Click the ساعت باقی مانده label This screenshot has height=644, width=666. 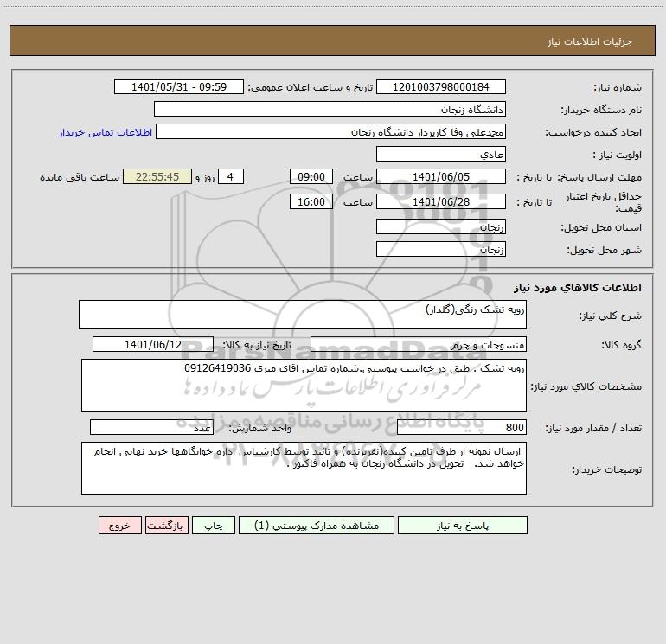coord(80,177)
